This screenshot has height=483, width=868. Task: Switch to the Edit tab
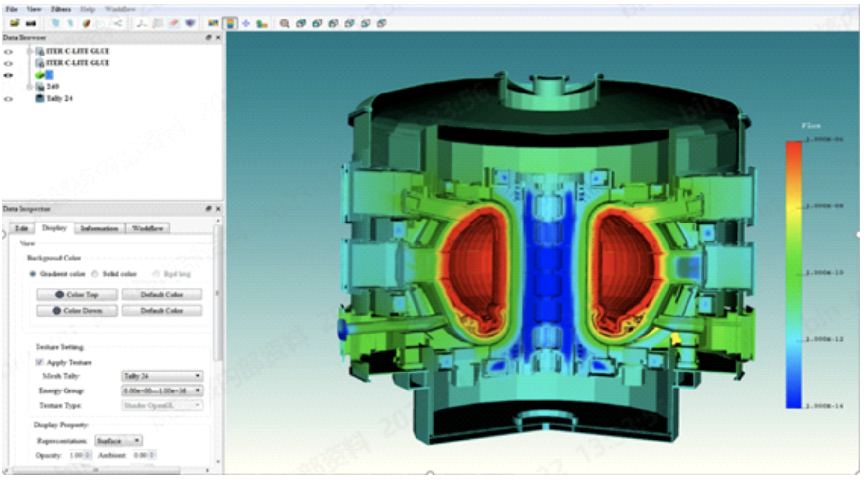[21, 228]
